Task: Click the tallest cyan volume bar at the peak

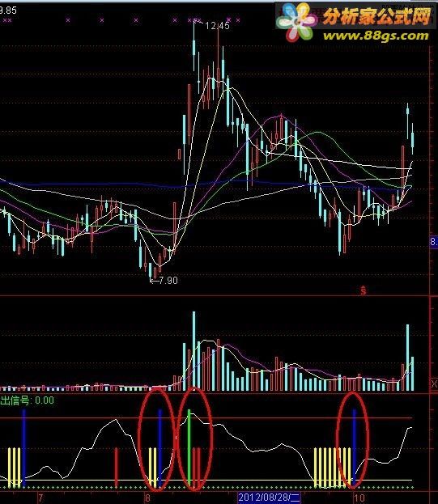Action: coord(193,350)
